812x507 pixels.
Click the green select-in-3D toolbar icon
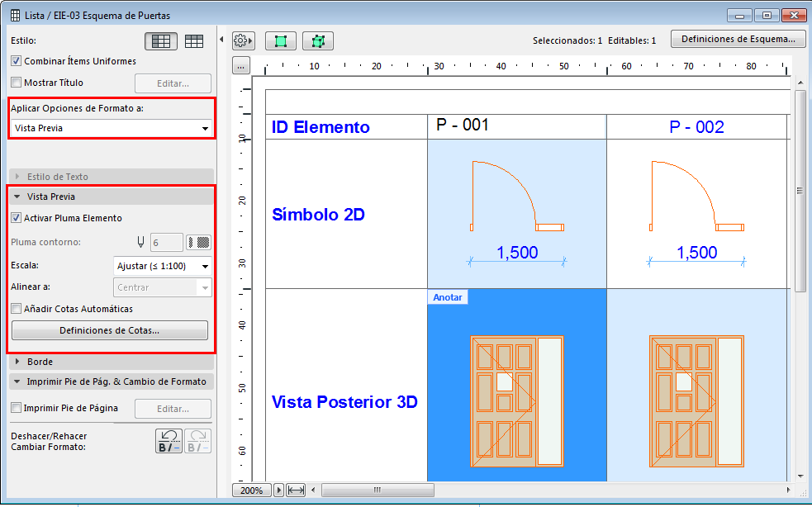(317, 40)
